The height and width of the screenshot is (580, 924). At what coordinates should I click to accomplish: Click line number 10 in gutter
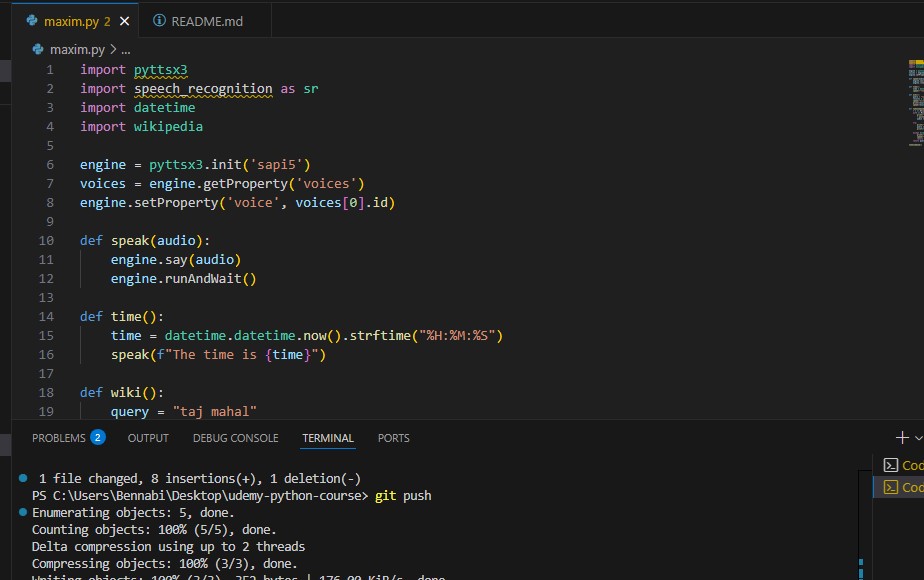tap(46, 240)
